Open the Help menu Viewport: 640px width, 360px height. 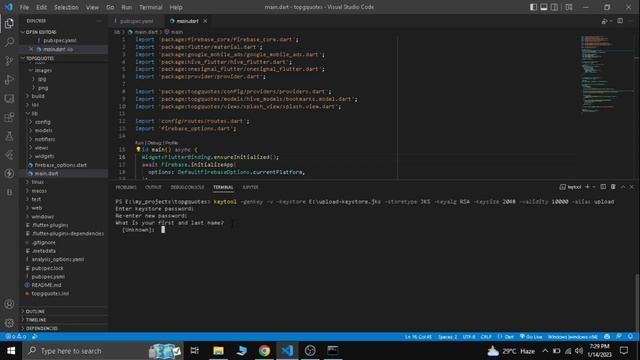(176, 7)
